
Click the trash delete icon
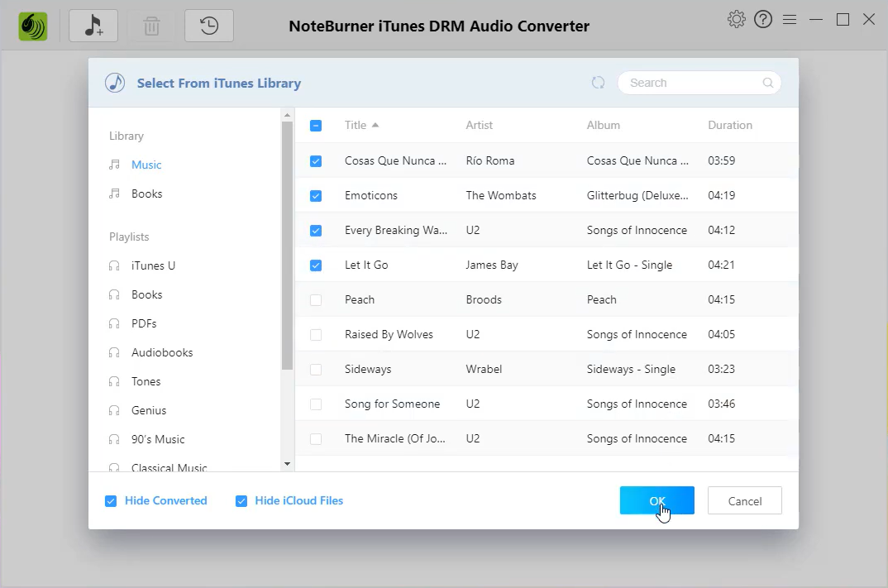151,26
